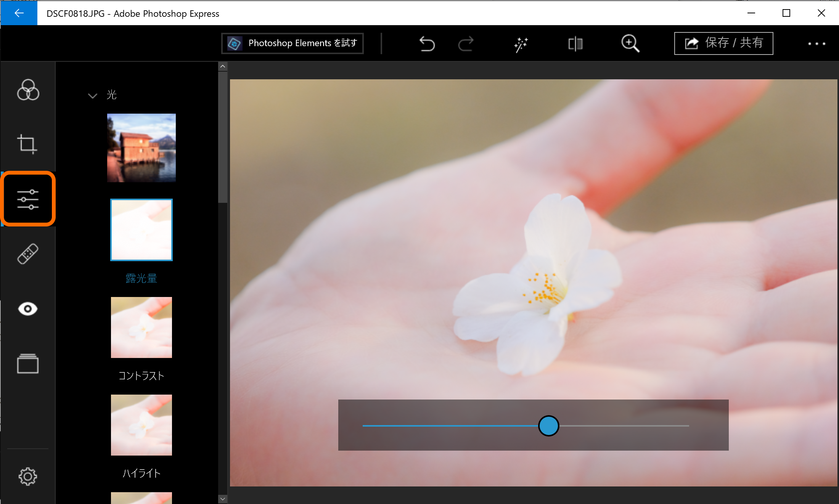839x504 pixels.
Task: Open the three-dot more options menu
Action: point(816,44)
